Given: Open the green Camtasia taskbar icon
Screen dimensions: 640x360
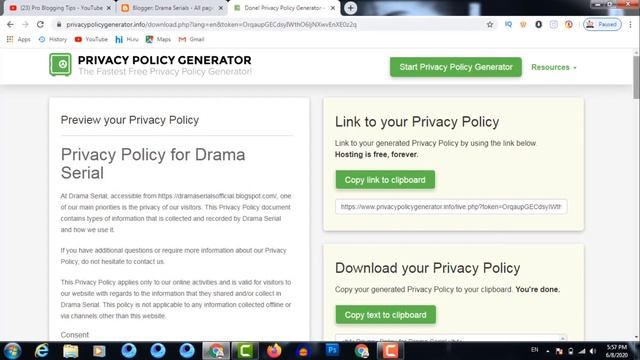Looking at the screenshot, I should click(x=245, y=351).
